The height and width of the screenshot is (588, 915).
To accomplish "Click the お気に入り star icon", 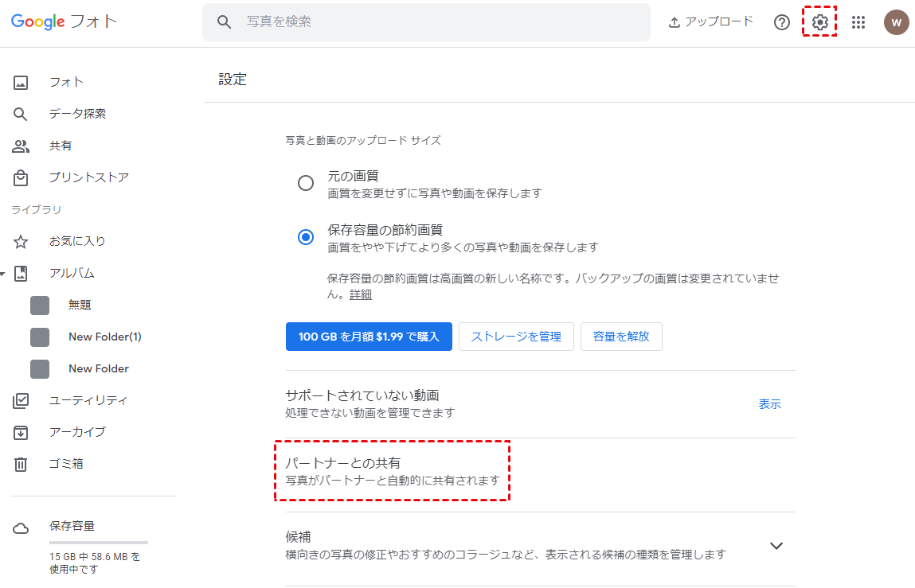I will 21,241.
